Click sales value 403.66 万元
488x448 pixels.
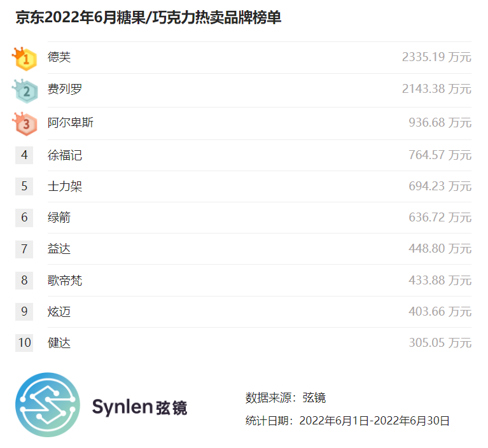[440, 311]
